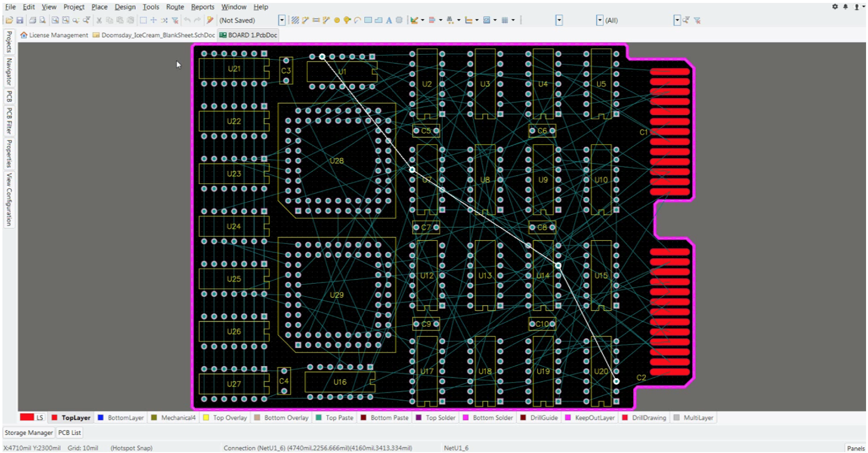Undo the last action with the toolbar arrow
This screenshot has width=868, height=453.
coord(187,21)
